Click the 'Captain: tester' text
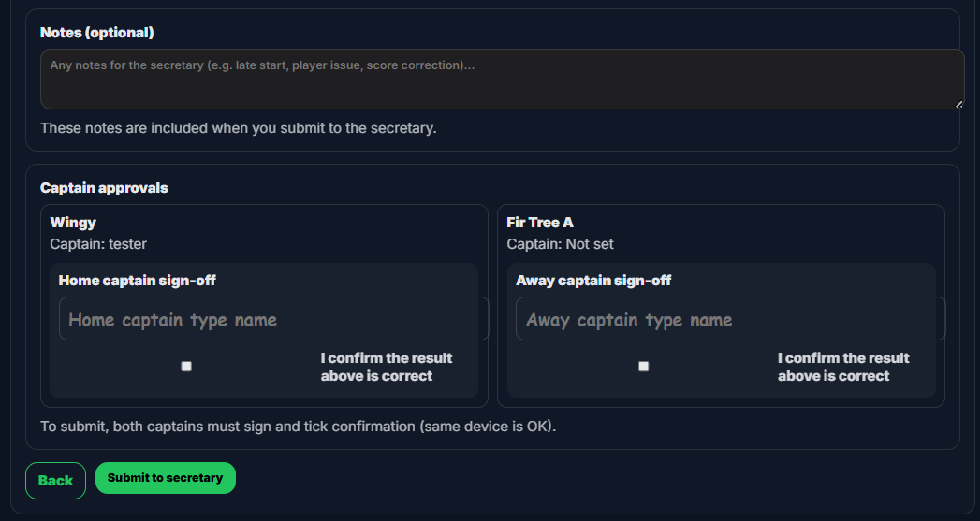This screenshot has height=521, width=980. (98, 244)
